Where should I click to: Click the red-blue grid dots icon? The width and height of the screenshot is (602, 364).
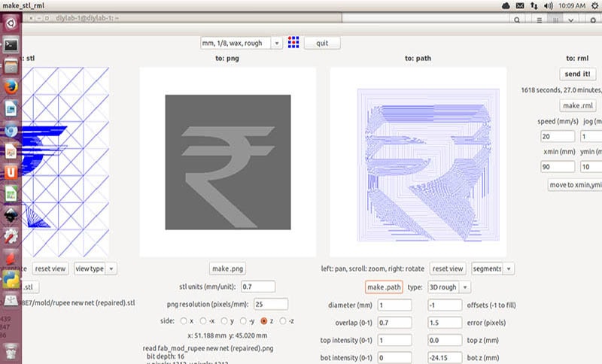(293, 43)
